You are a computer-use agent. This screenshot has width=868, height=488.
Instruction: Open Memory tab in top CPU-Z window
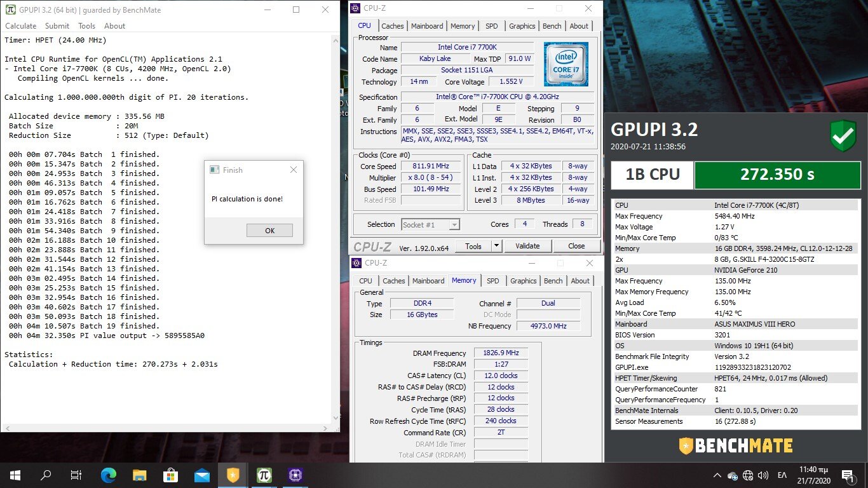click(463, 26)
